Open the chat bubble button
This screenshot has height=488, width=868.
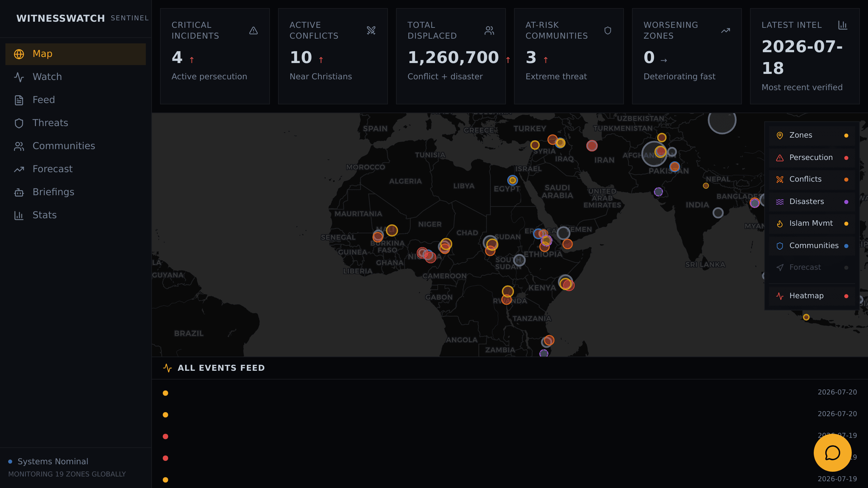(832, 453)
